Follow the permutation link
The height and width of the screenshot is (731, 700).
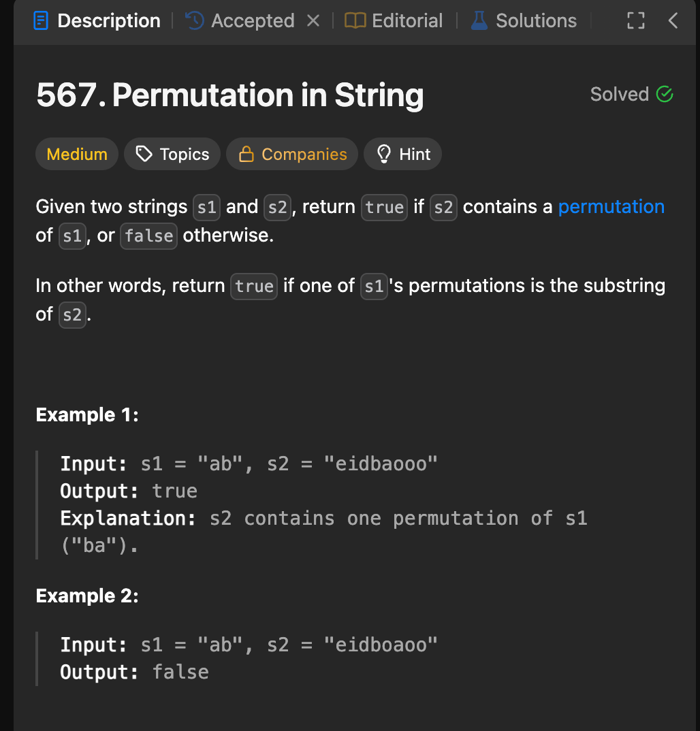pyautogui.click(x=611, y=206)
